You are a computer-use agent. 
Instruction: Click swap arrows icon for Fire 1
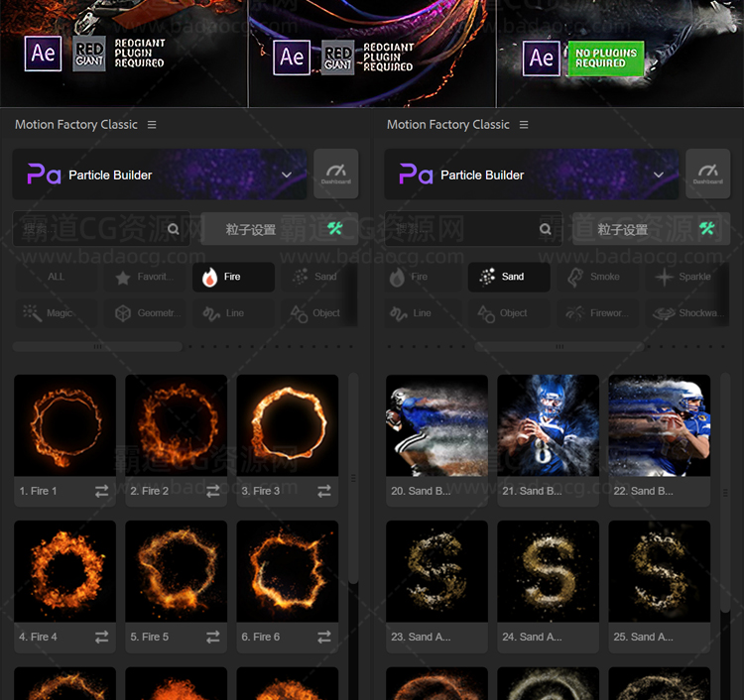101,492
